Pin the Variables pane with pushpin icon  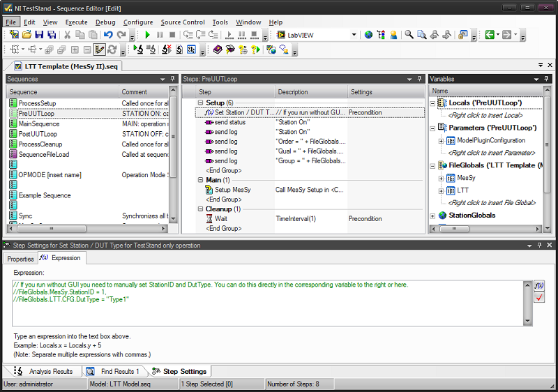(x=546, y=79)
